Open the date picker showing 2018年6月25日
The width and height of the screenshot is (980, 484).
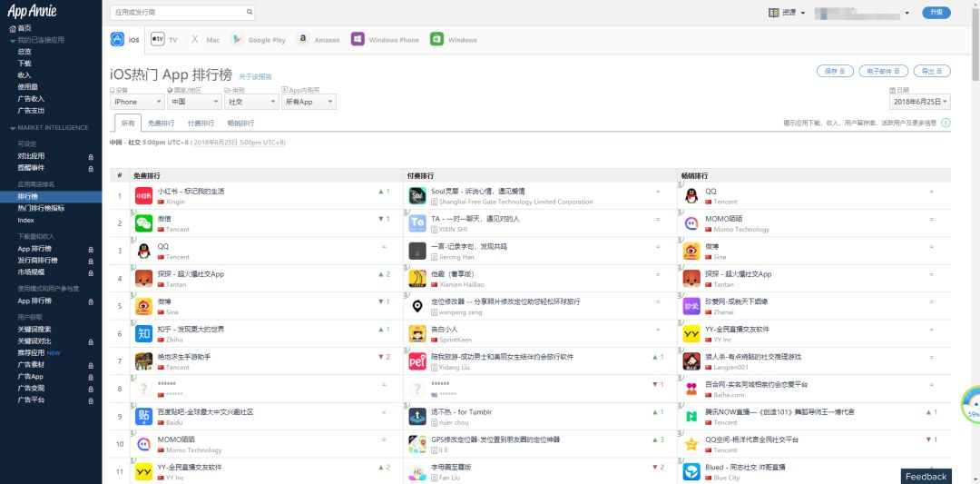tap(920, 102)
